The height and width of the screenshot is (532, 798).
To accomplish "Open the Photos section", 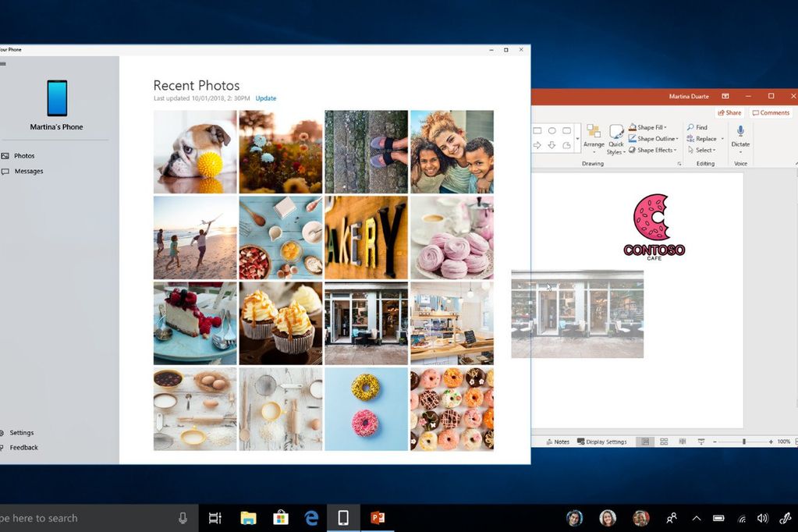I will tap(21, 155).
